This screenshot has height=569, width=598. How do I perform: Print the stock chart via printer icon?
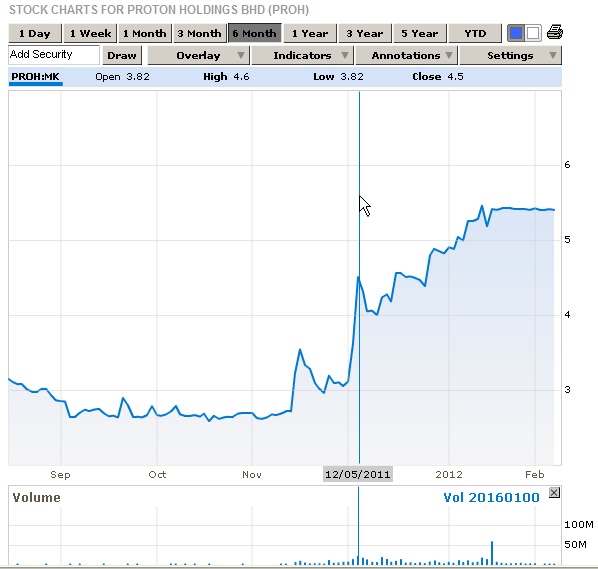(555, 32)
